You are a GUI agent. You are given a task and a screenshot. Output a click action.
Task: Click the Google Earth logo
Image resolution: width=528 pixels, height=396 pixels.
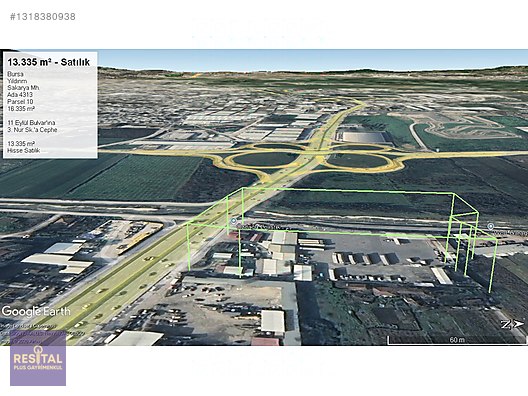(x=36, y=311)
